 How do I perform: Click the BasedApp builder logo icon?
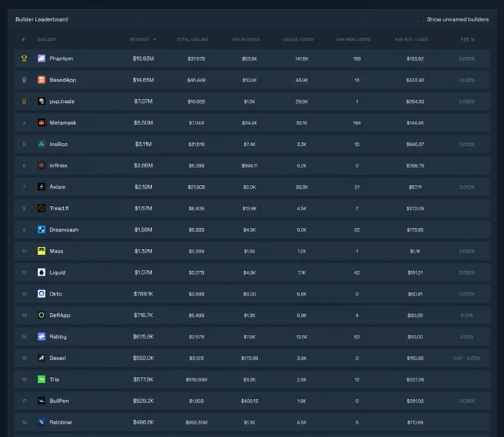(42, 80)
